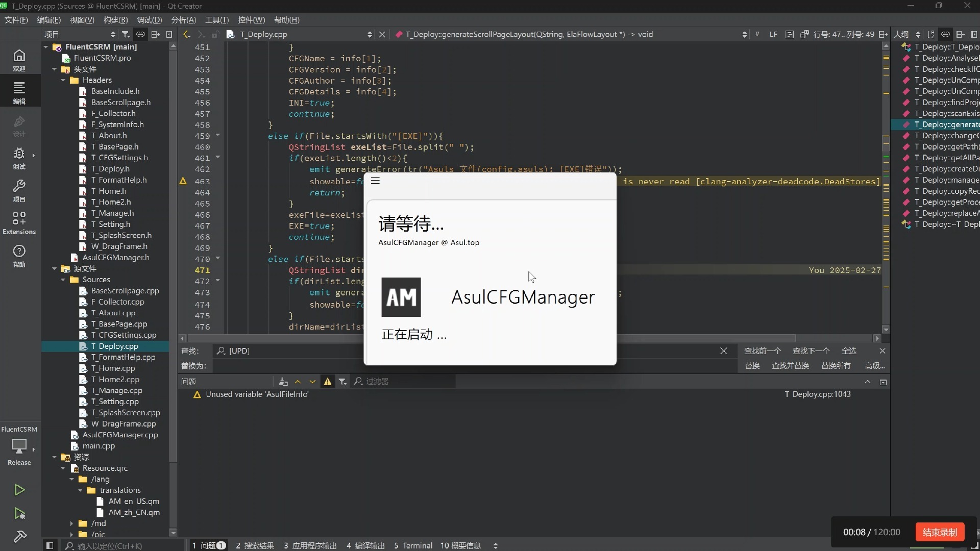The image size is (980, 551).
Task: Sort the outline alphabetically
Action: click(931, 34)
